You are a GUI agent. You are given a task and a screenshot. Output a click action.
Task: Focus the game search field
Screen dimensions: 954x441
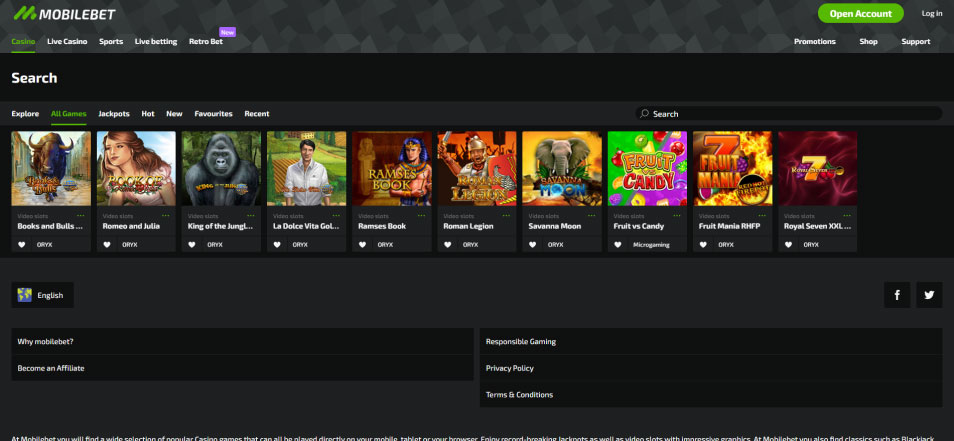click(x=789, y=114)
